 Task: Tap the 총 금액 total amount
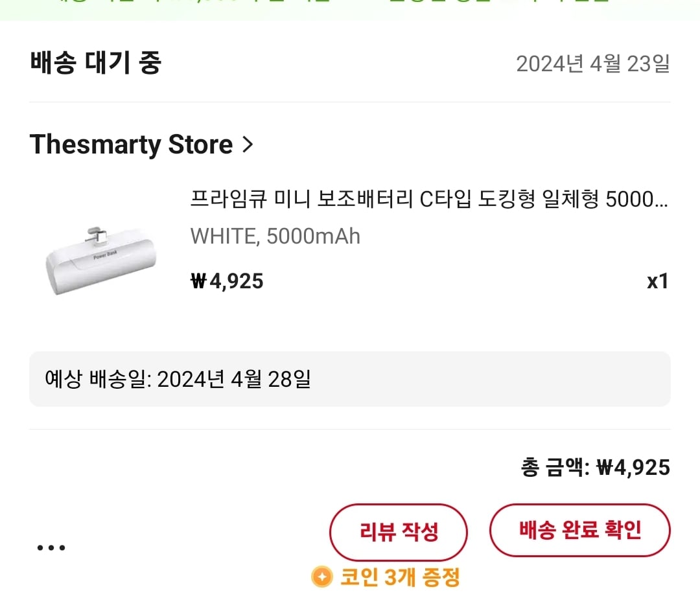click(596, 468)
